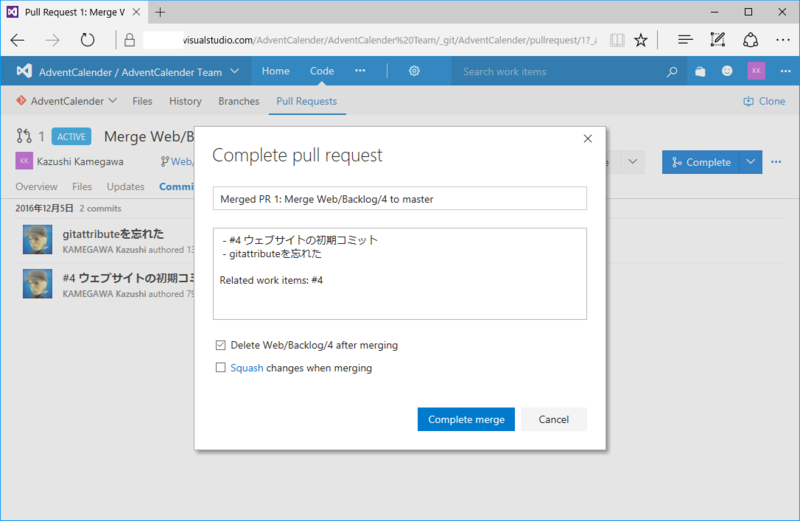
Task: Open pull request more actions ellipsis
Action: 776,162
